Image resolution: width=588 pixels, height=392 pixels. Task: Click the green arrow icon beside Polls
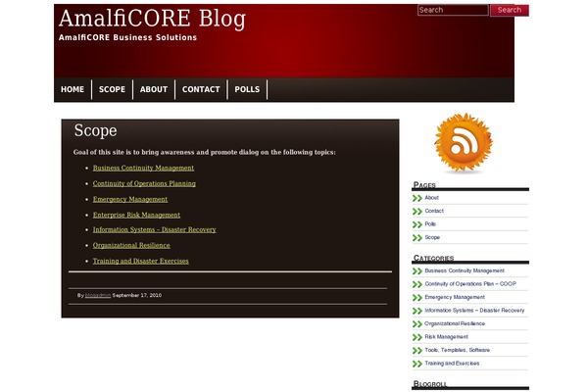417,224
